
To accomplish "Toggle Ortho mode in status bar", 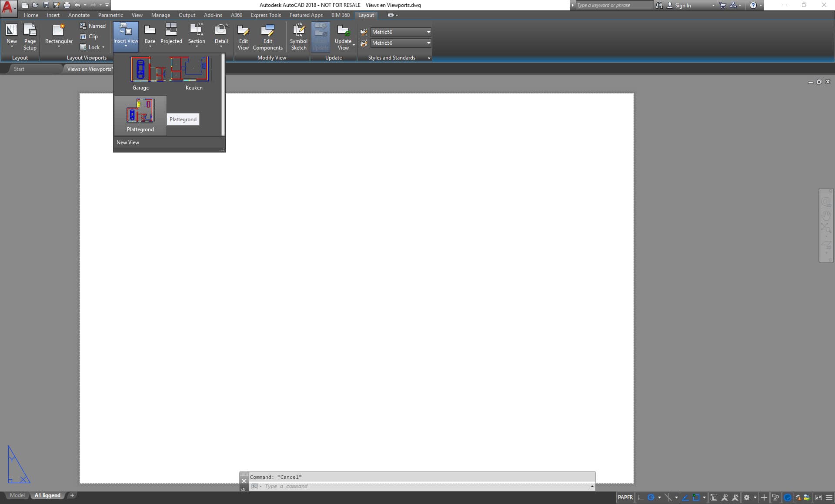I will pyautogui.click(x=640, y=497).
